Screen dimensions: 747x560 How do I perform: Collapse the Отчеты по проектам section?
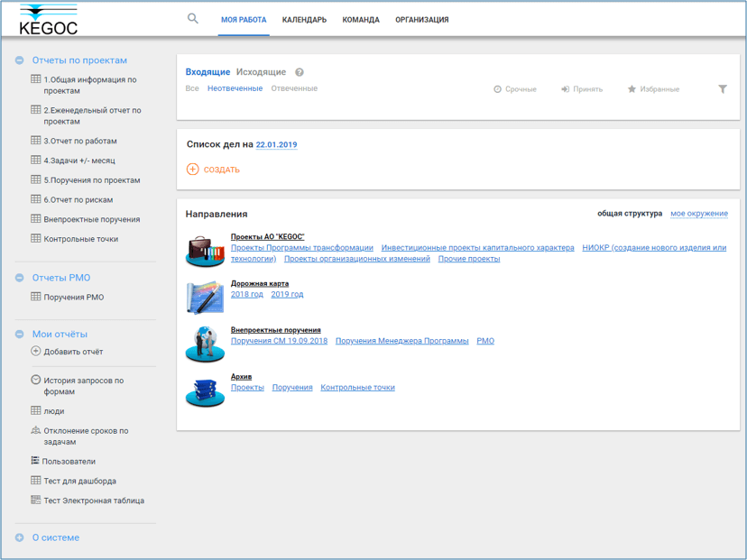20,60
